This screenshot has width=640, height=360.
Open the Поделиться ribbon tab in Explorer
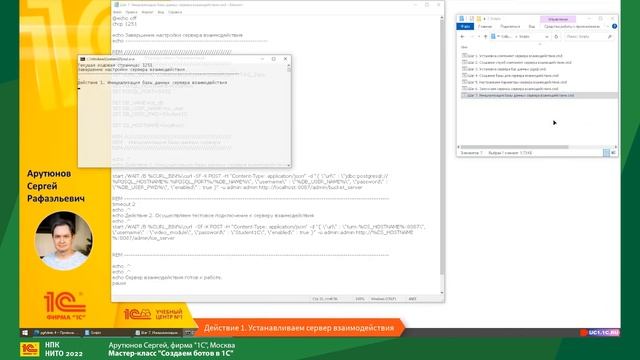click(510, 27)
